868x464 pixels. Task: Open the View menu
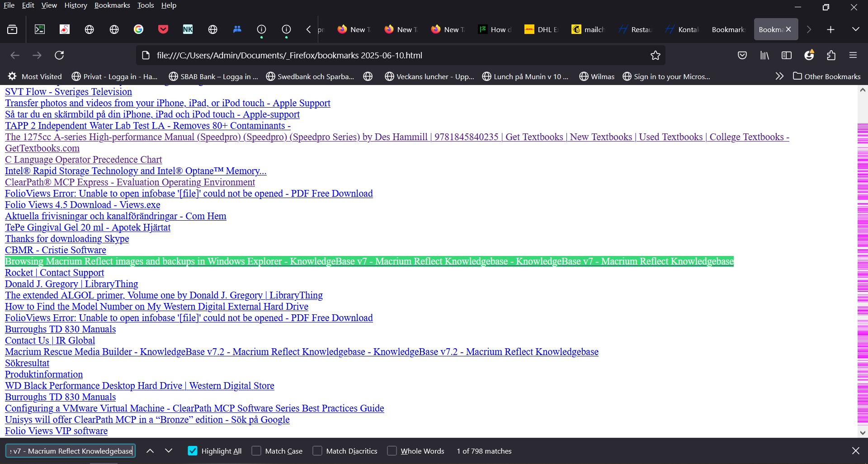pyautogui.click(x=49, y=5)
